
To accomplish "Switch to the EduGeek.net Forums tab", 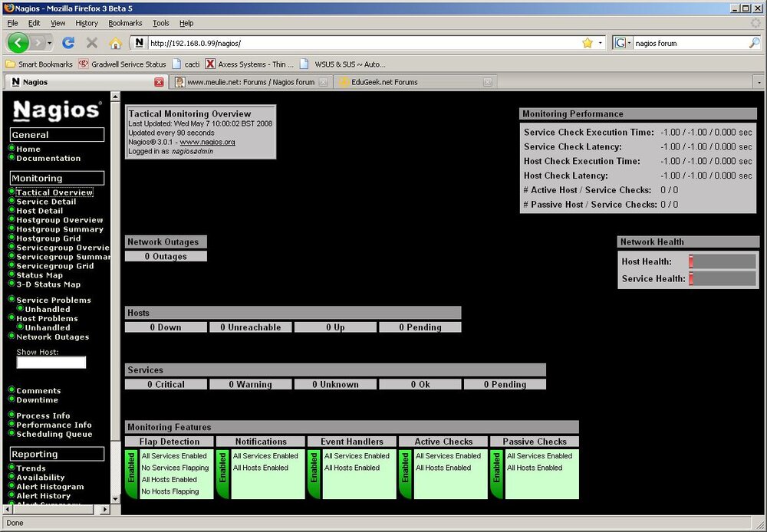I will (x=415, y=82).
